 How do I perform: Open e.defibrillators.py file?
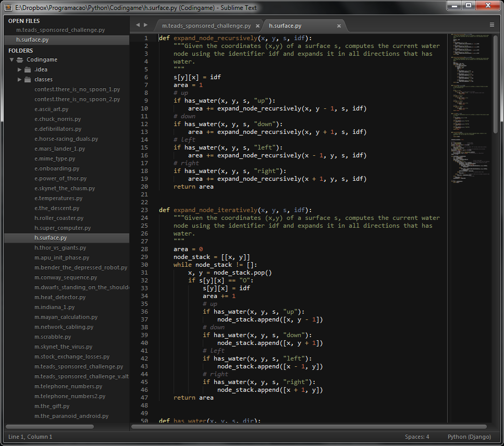pos(58,129)
